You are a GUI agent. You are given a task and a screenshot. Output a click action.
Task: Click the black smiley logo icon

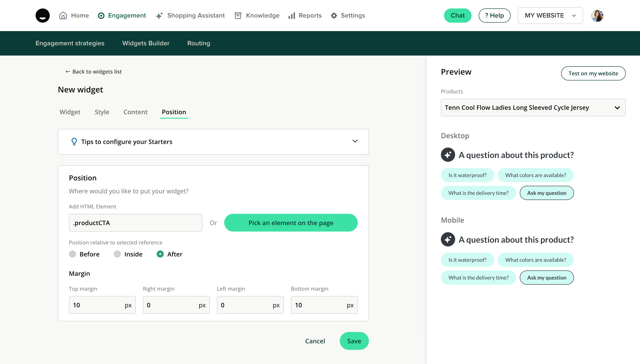pyautogui.click(x=42, y=16)
